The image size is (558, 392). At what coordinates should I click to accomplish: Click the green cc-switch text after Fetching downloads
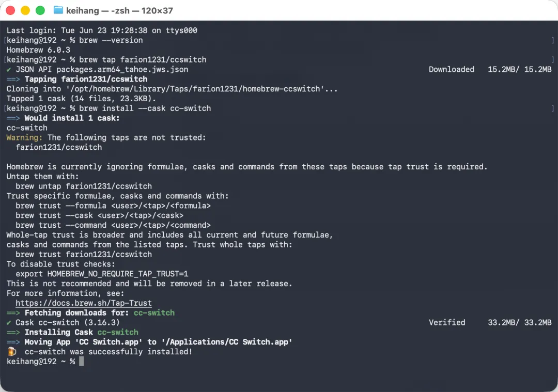154,312
